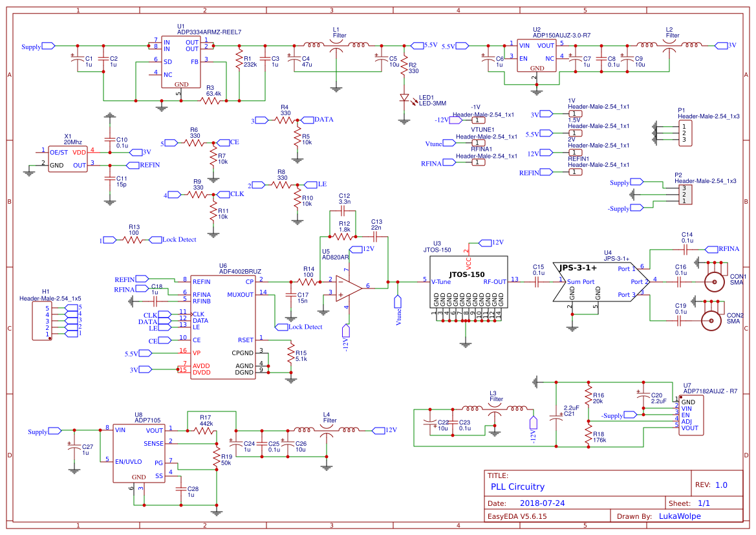Select resistor R19 50k symbol
The image size is (756, 535).
(x=217, y=456)
